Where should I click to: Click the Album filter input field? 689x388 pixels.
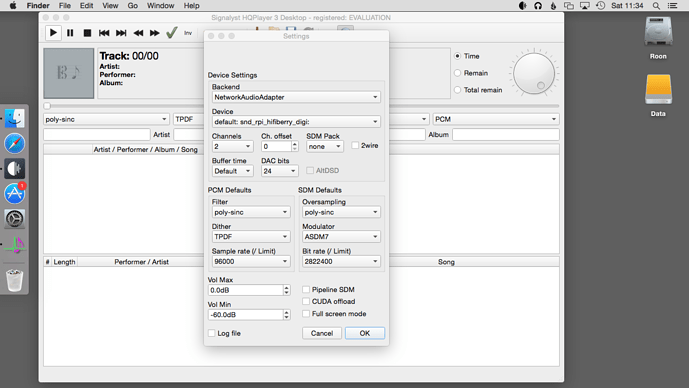click(x=506, y=134)
